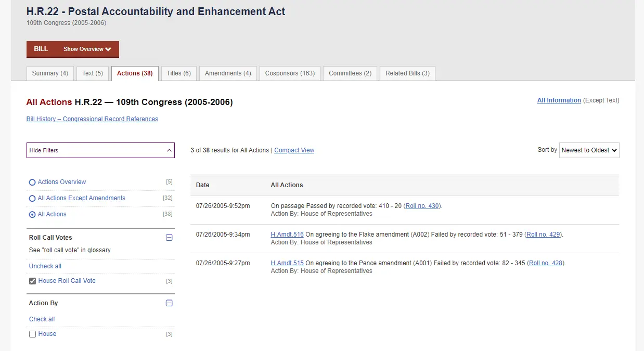Open the Cosponsors (163) tab
Screen dimensions: 644x351
point(290,73)
